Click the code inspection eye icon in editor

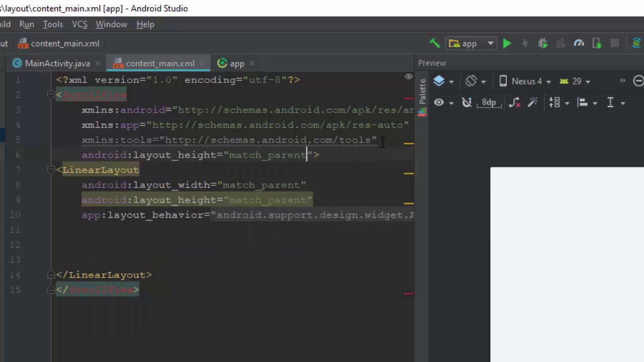[409, 77]
